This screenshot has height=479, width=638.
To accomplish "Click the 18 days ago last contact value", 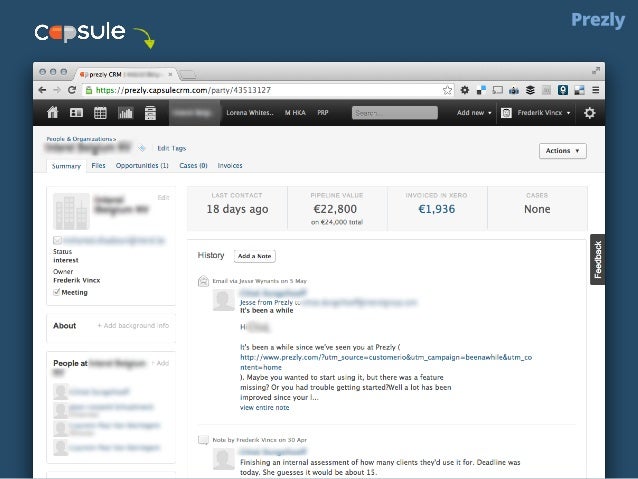I will click(237, 209).
